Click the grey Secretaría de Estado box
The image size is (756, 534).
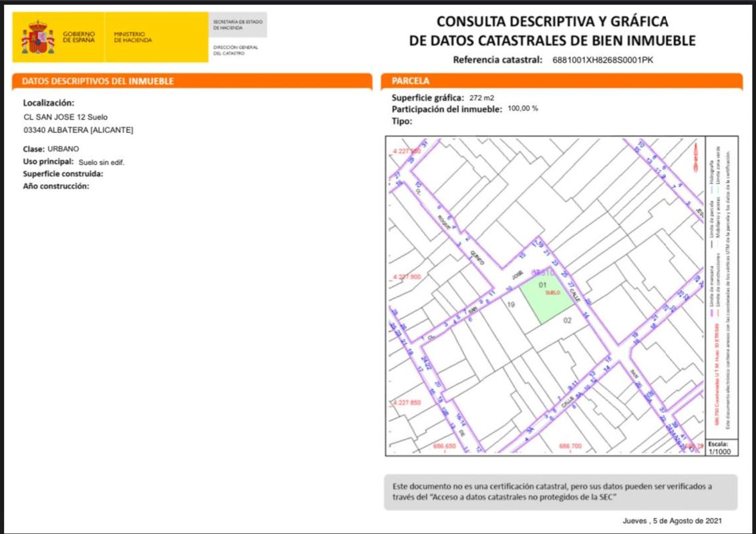coord(238,25)
